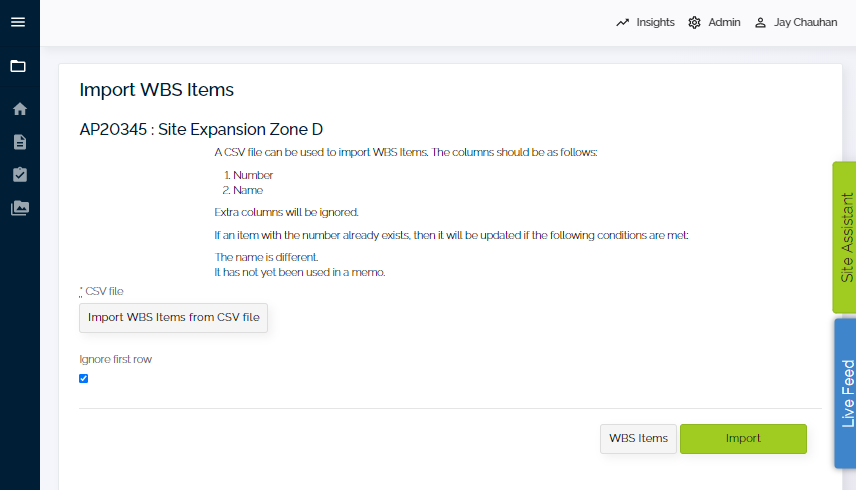Open the folder icon in sidebar
Screen dimensions: 856x490
pos(18,66)
